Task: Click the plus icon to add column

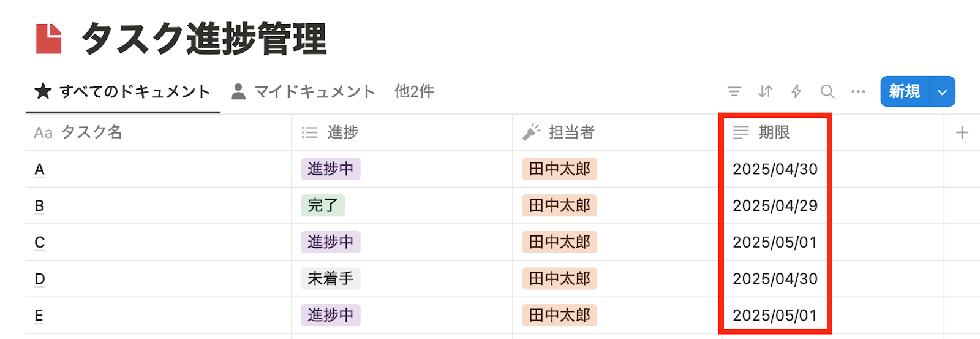Action: click(962, 132)
